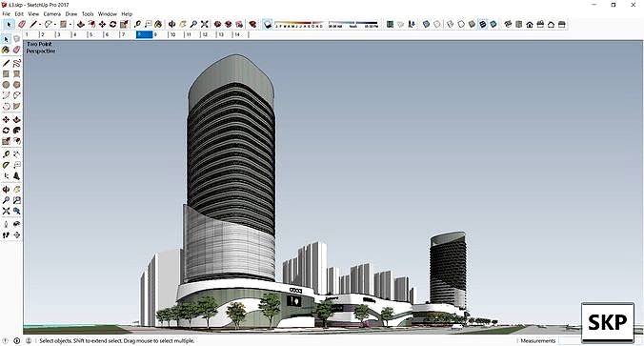Select the Position Camera tool
Image resolution: width=644 pixels, height=346 pixels.
point(6,224)
